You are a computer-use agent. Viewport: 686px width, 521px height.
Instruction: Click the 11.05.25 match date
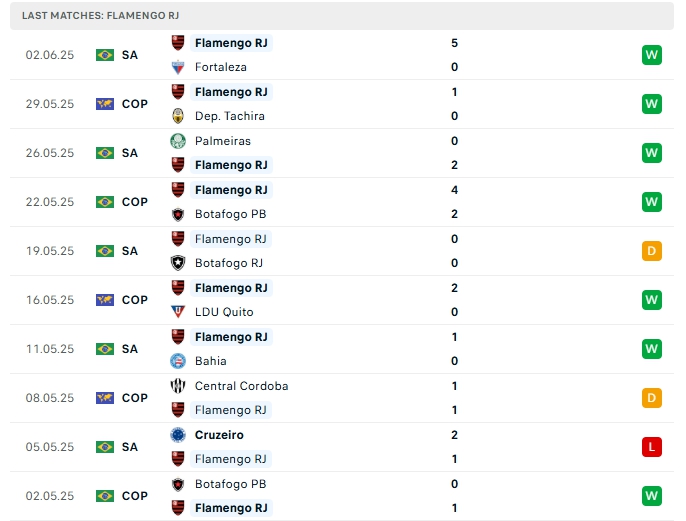point(50,349)
